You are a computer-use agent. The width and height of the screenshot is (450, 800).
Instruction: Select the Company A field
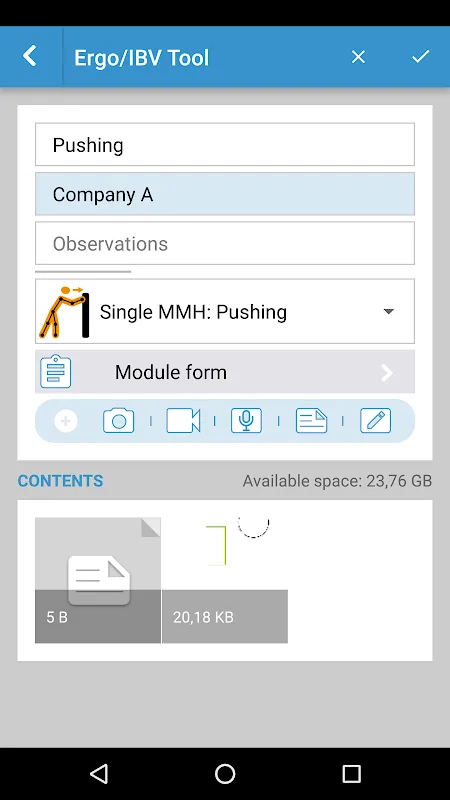coord(225,194)
